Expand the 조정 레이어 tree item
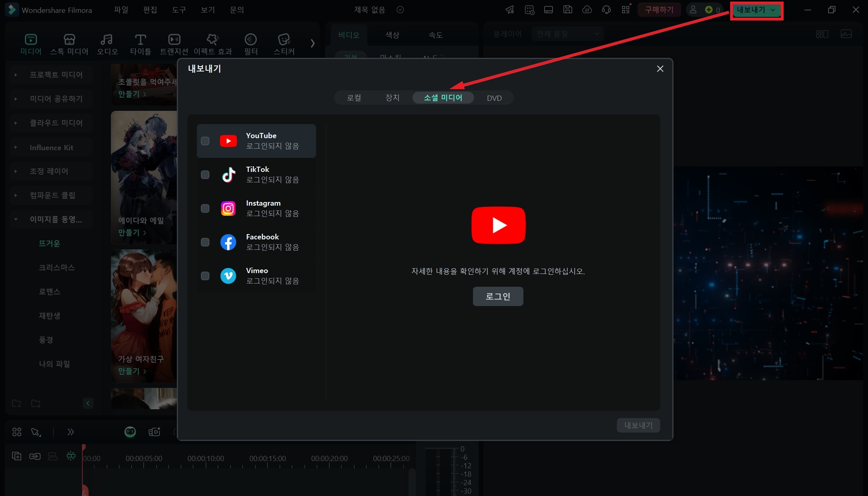 tap(16, 171)
